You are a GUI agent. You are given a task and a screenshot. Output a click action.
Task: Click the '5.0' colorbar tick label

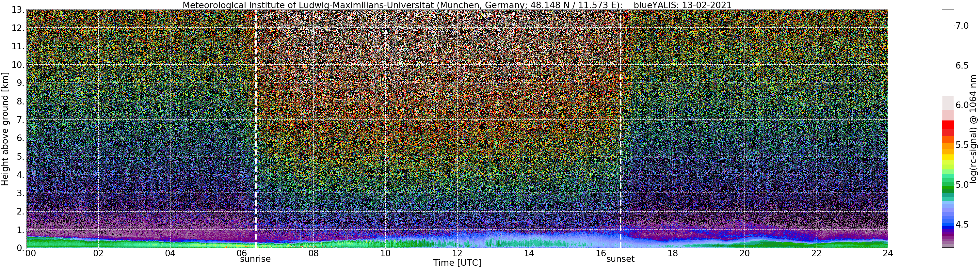tap(962, 184)
